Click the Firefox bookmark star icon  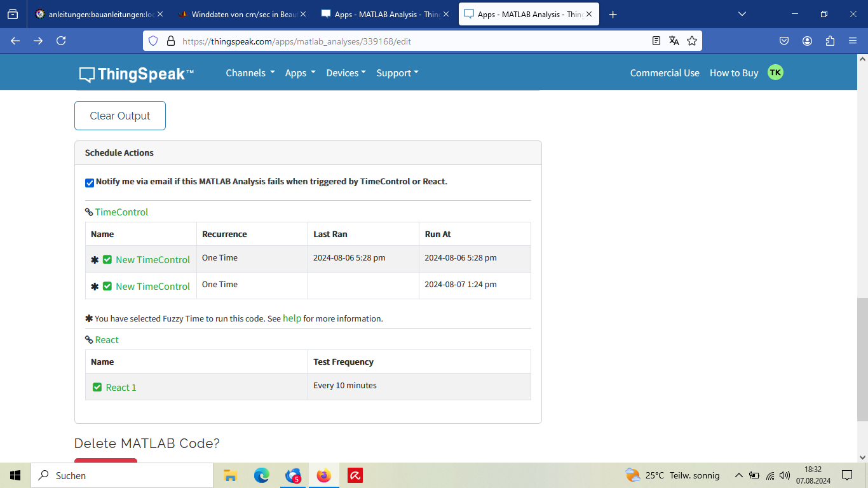pyautogui.click(x=692, y=41)
